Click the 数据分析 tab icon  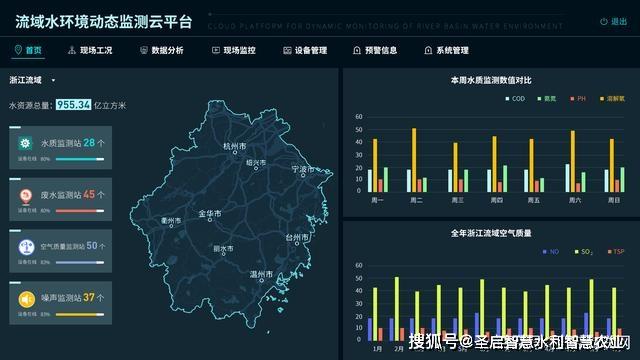[143, 50]
